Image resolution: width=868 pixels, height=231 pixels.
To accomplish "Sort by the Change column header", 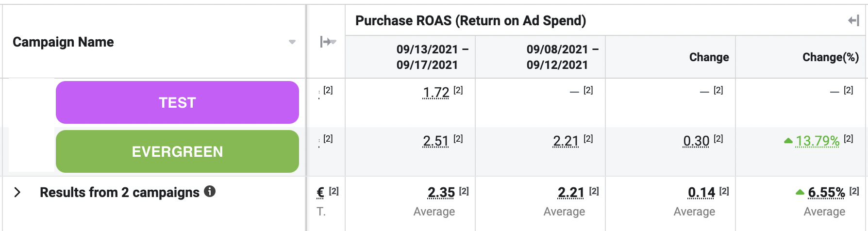I will (709, 57).
